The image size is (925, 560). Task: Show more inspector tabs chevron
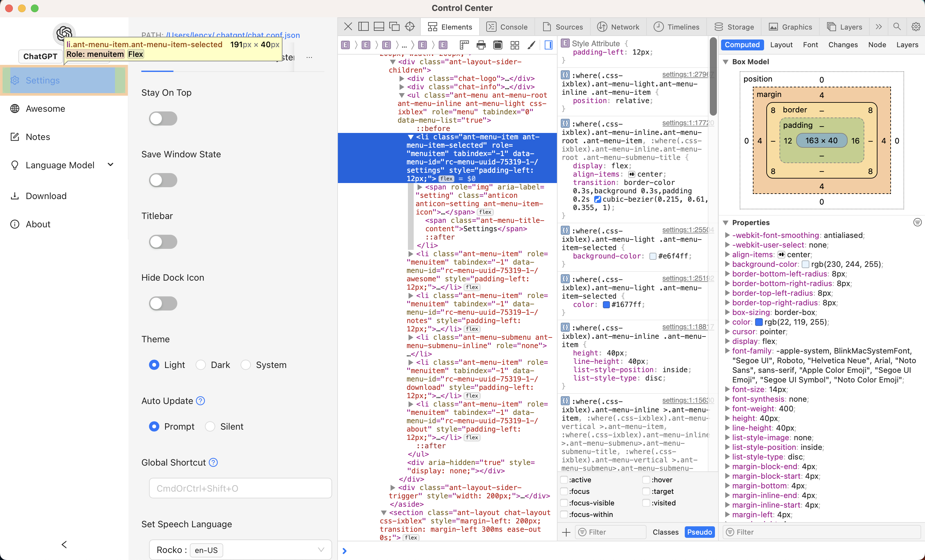[x=878, y=27]
